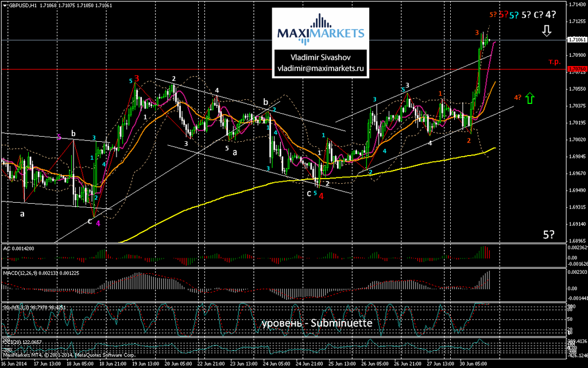Click the '18 Jun 21:00' time label

[x=113, y=364]
